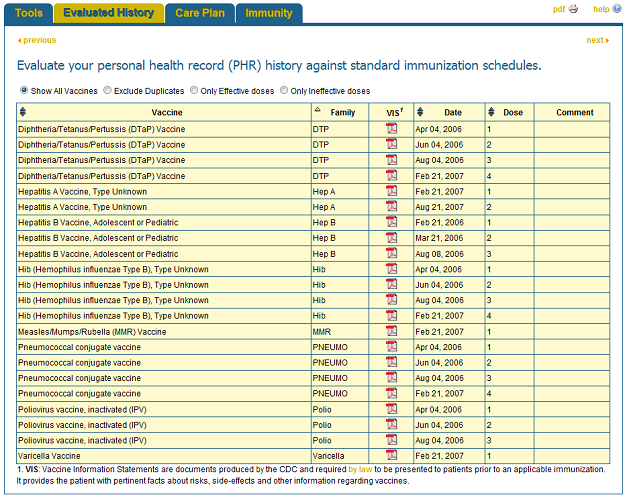The image size is (625, 497).
Task: Sort table by Family column arrow
Action: pos(318,109)
